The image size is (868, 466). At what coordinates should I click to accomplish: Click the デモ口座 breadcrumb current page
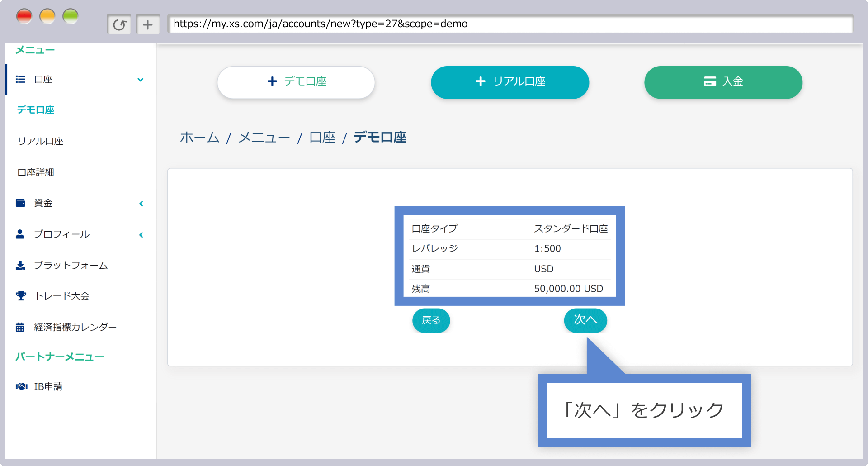point(380,138)
